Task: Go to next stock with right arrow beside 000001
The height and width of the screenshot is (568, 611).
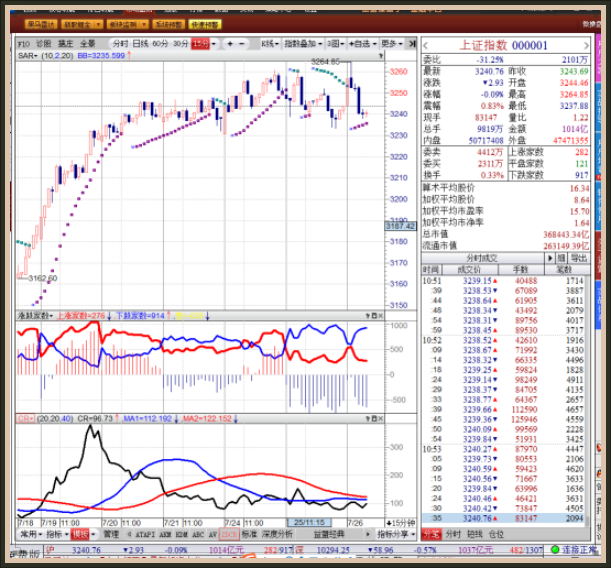Action: (x=586, y=46)
